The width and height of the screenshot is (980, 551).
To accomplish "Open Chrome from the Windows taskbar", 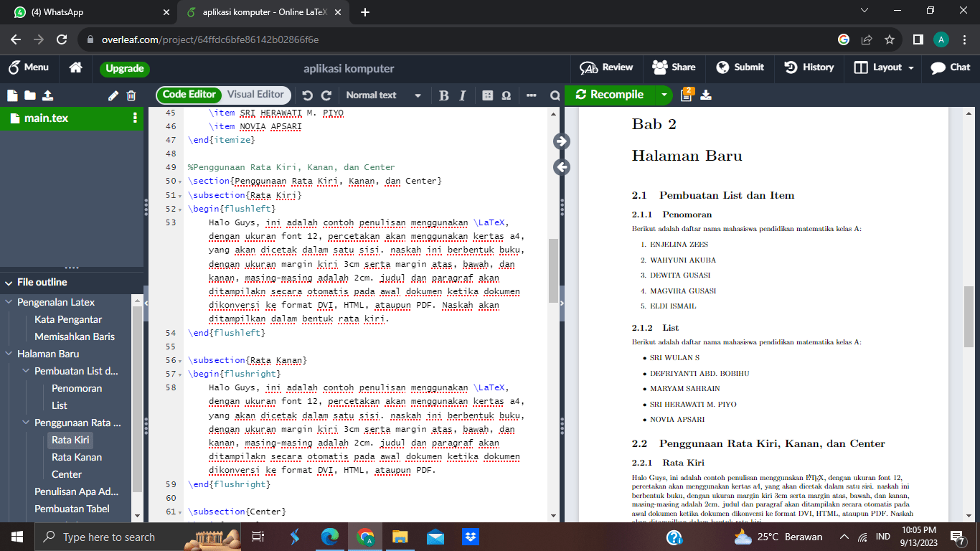I will tap(365, 537).
